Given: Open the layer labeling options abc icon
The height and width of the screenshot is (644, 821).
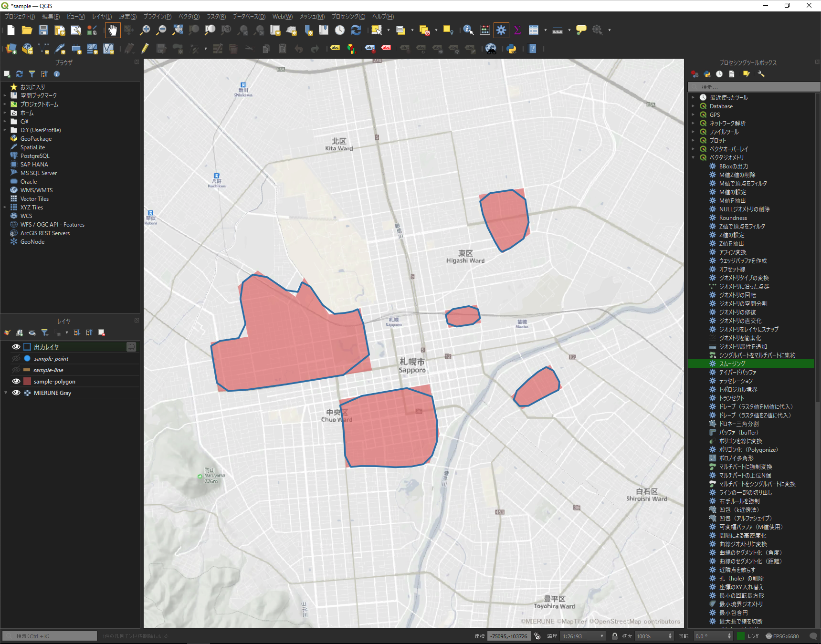Looking at the screenshot, I should coord(335,49).
